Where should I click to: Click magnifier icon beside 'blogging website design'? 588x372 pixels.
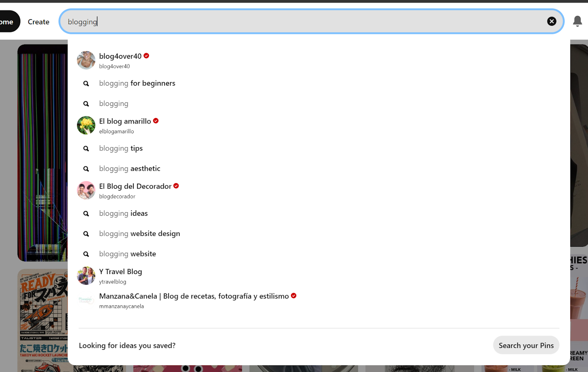[x=86, y=234]
